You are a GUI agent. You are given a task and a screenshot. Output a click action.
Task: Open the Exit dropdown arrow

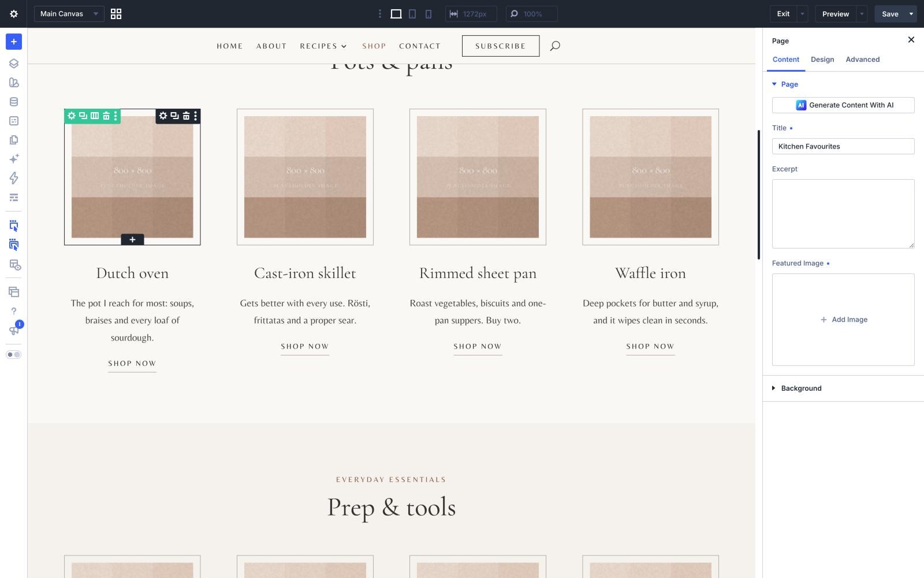(x=803, y=14)
